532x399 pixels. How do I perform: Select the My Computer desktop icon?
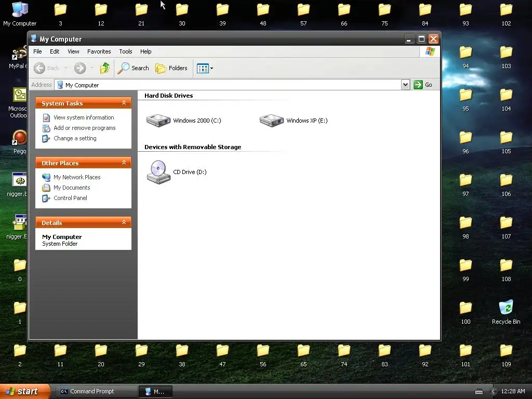pos(20,14)
